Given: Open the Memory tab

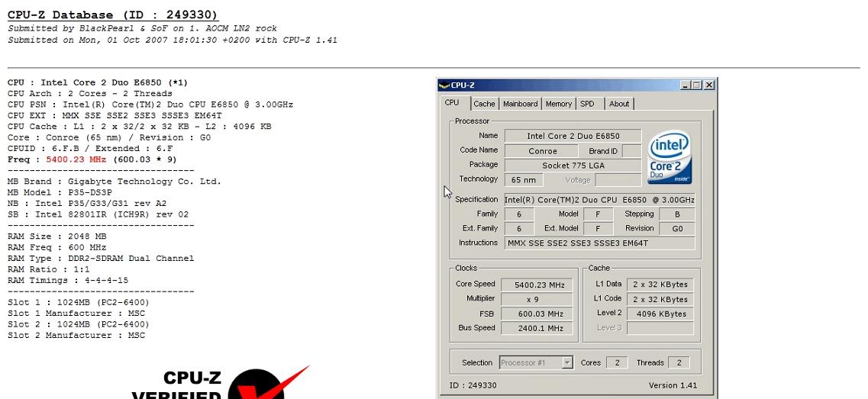Looking at the screenshot, I should click(559, 104).
